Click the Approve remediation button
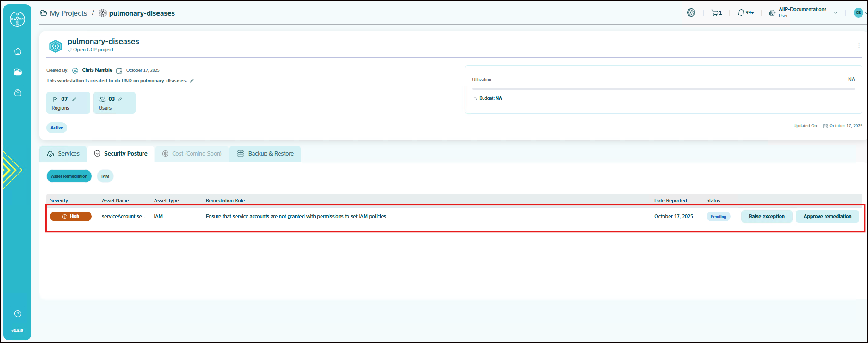Screen dimensions: 868x343 point(827,217)
